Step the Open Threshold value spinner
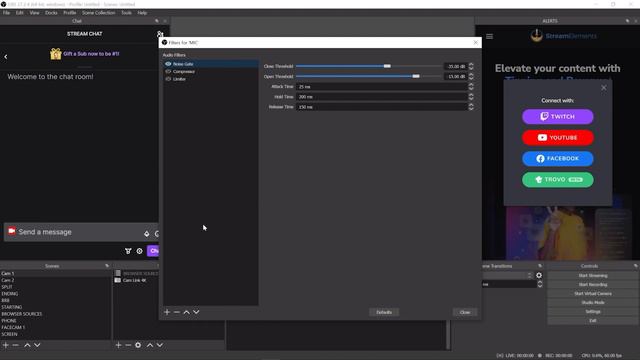 [x=471, y=76]
